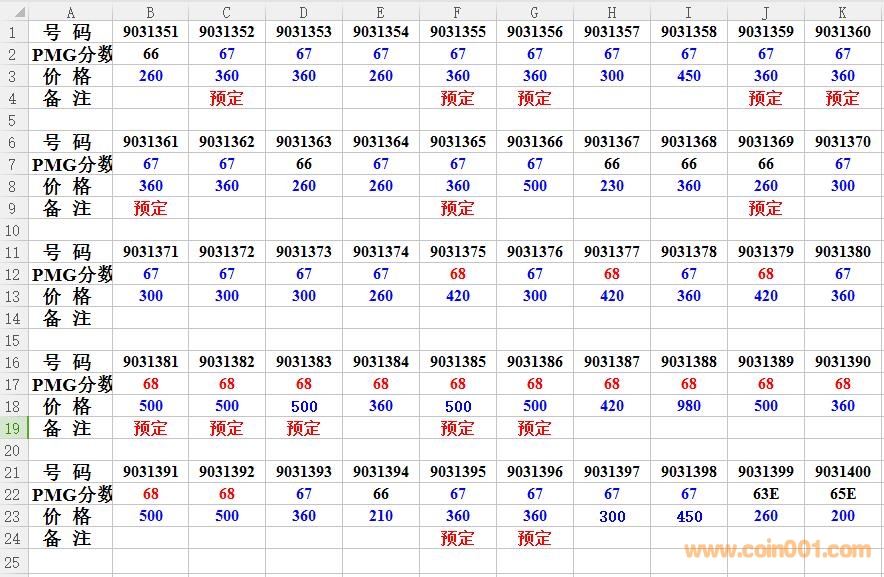This screenshot has height=577, width=884.
Task: Click the column K header
Action: pos(842,12)
